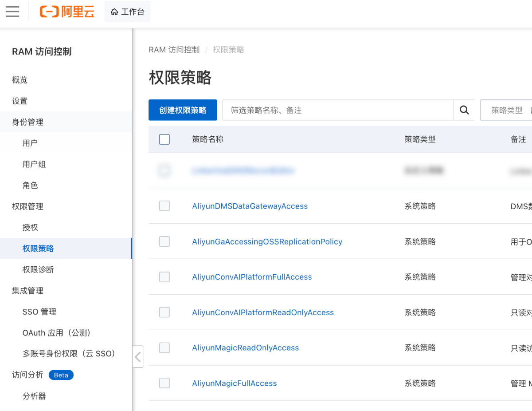Collapse the sidebar with the arrow handle
This screenshot has width=532, height=411.
[138, 357]
